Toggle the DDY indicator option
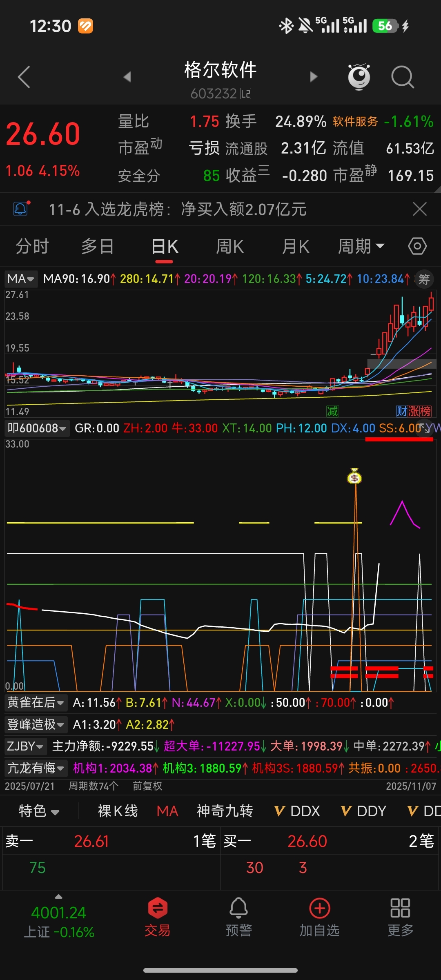Screen dimensions: 441x980 [x=372, y=811]
